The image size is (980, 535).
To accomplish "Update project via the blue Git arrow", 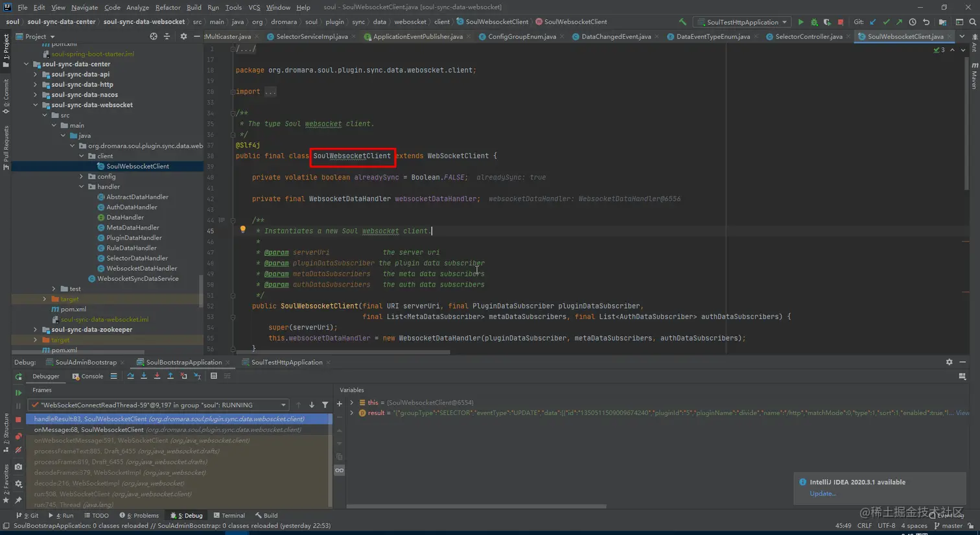I will pyautogui.click(x=873, y=22).
